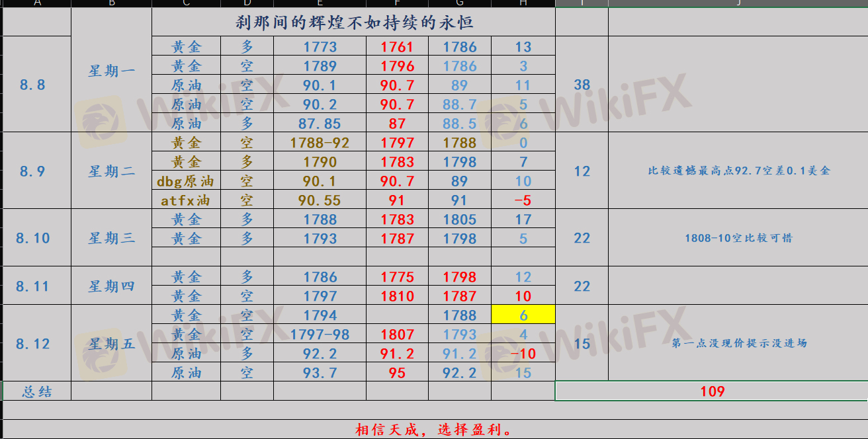The height and width of the screenshot is (439, 868).
Task: Select the title cell 刹那间的辉煌不如持续的永恒
Action: point(354,22)
